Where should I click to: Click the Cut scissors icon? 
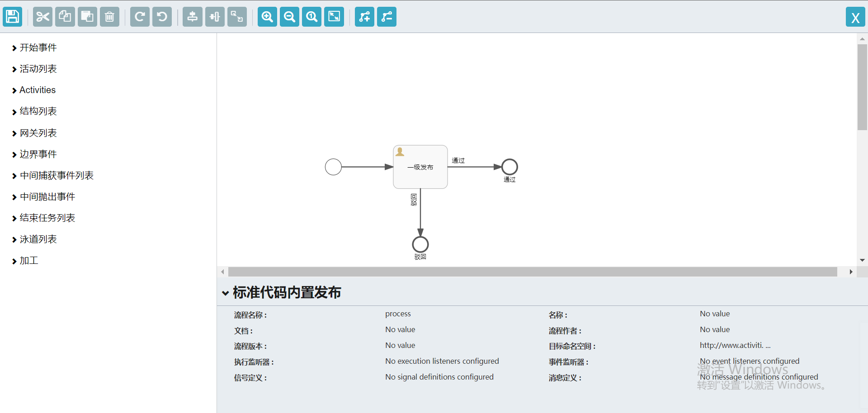pyautogui.click(x=42, y=17)
